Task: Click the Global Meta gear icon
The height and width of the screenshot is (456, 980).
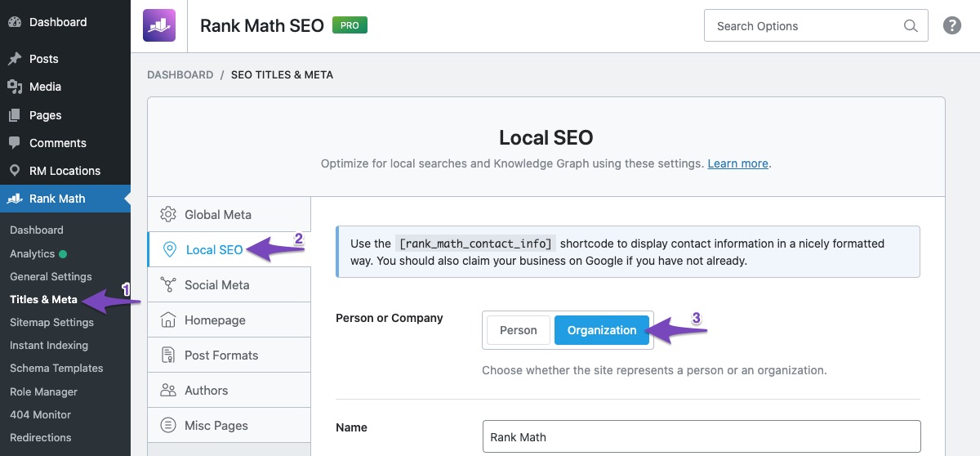Action: [168, 215]
